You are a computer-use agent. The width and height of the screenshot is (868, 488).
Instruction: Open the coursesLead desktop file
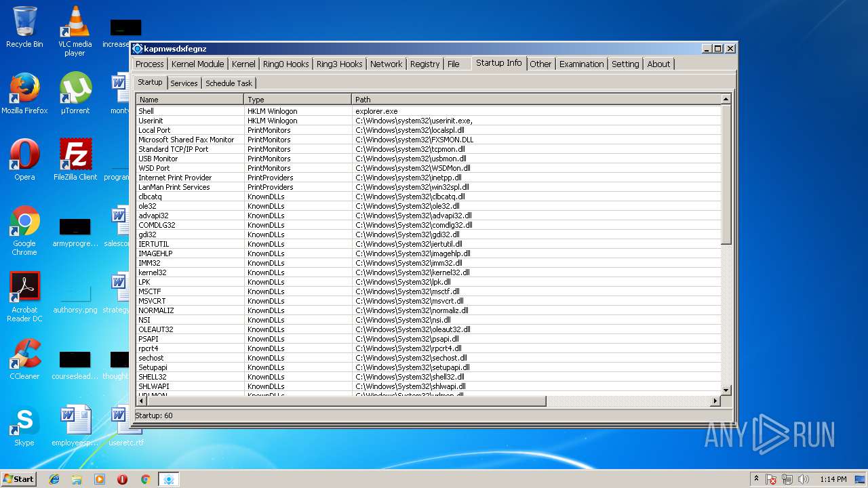click(x=75, y=365)
